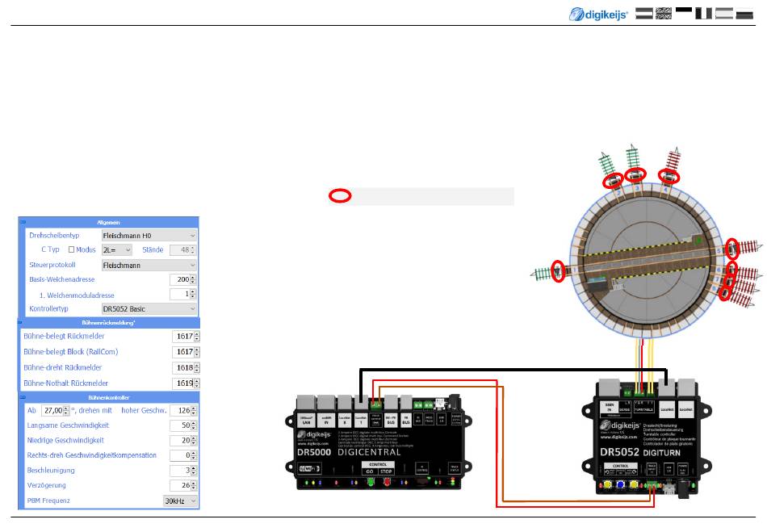Click the Bühnenrückmeldung section header
This screenshot has width=767, height=532.
pyautogui.click(x=107, y=322)
